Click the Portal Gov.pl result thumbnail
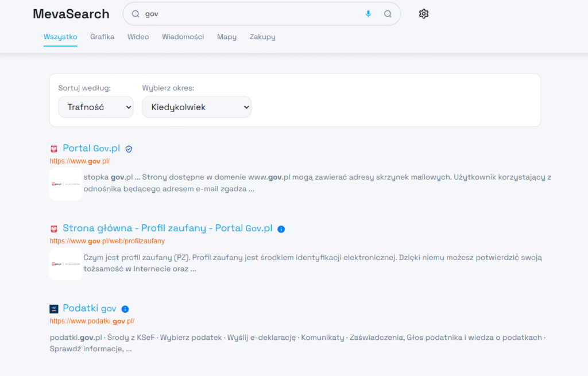588x376 pixels. [x=65, y=184]
